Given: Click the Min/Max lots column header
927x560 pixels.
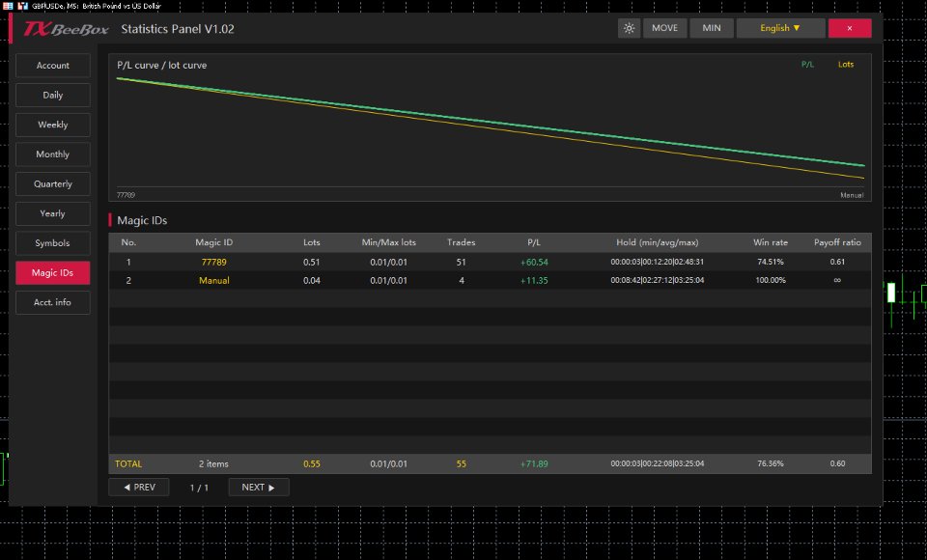Looking at the screenshot, I should (388, 242).
